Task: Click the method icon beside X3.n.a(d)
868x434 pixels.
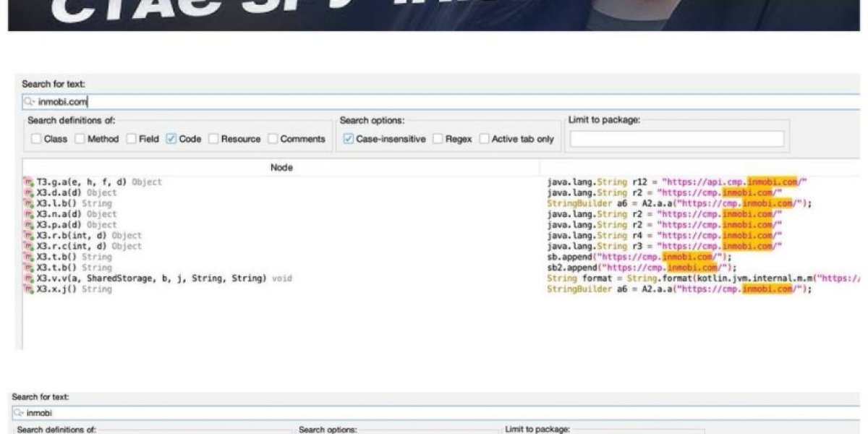Action: (29, 214)
